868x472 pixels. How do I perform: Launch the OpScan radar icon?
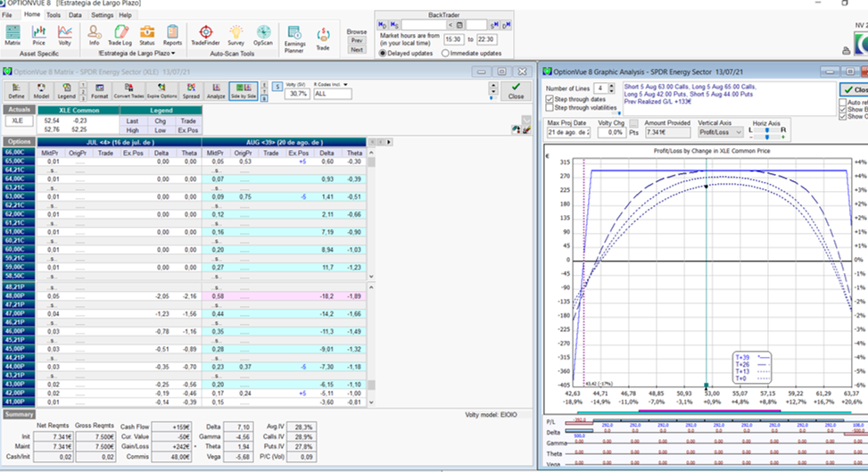pyautogui.click(x=263, y=36)
